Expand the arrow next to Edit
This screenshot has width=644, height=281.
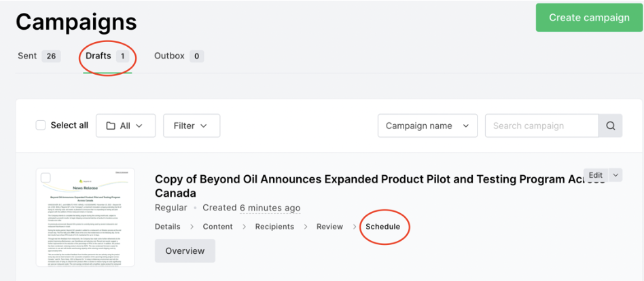tap(615, 175)
